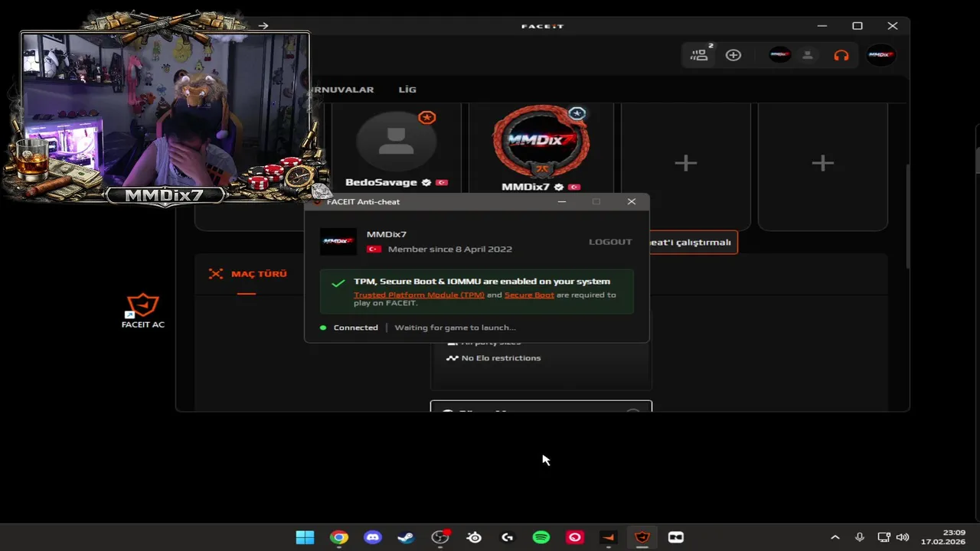This screenshot has width=980, height=551.
Task: Open Discord from the taskbar
Action: coord(373,537)
